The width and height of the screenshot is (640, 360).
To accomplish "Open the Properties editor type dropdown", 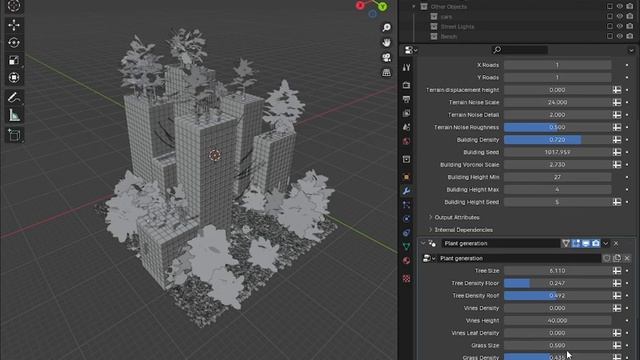I will (x=410, y=50).
